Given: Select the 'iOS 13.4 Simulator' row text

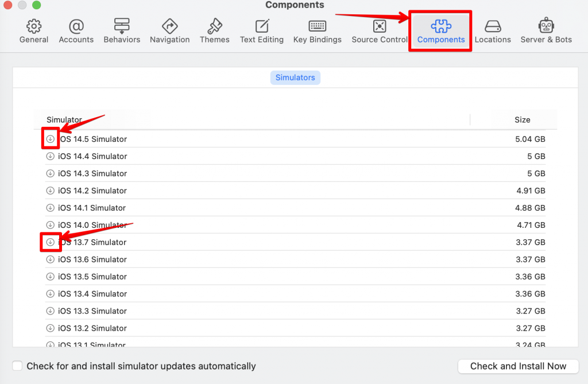Looking at the screenshot, I should click(x=92, y=294).
